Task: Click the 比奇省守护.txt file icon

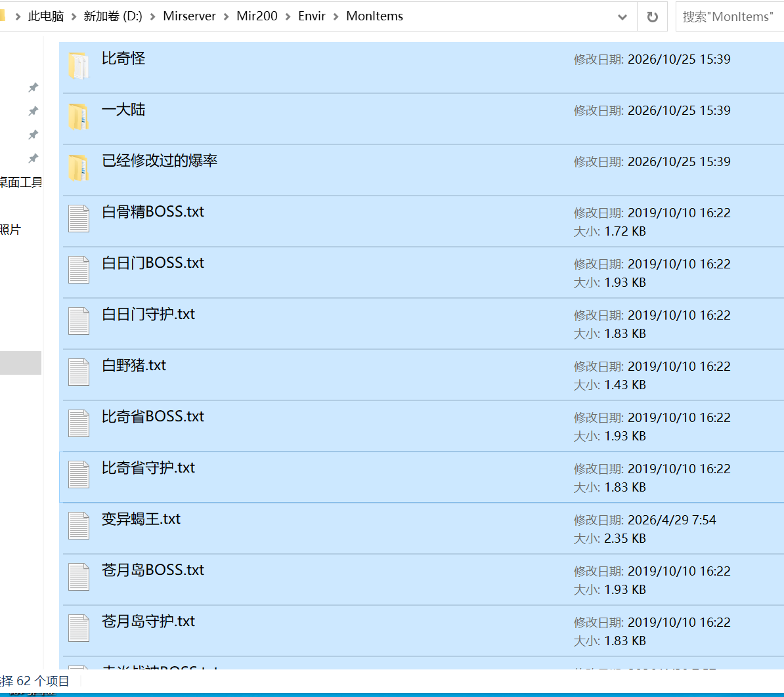Action: 79,475
